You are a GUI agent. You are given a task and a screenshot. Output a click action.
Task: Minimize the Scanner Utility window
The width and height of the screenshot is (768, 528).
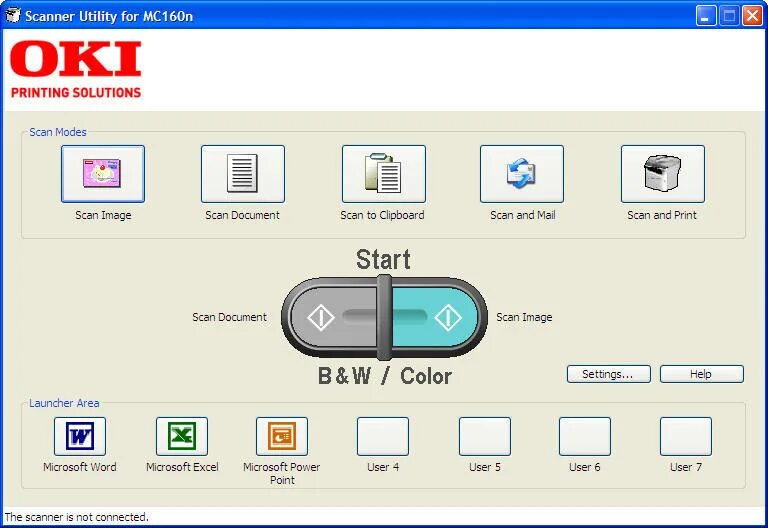pos(706,16)
